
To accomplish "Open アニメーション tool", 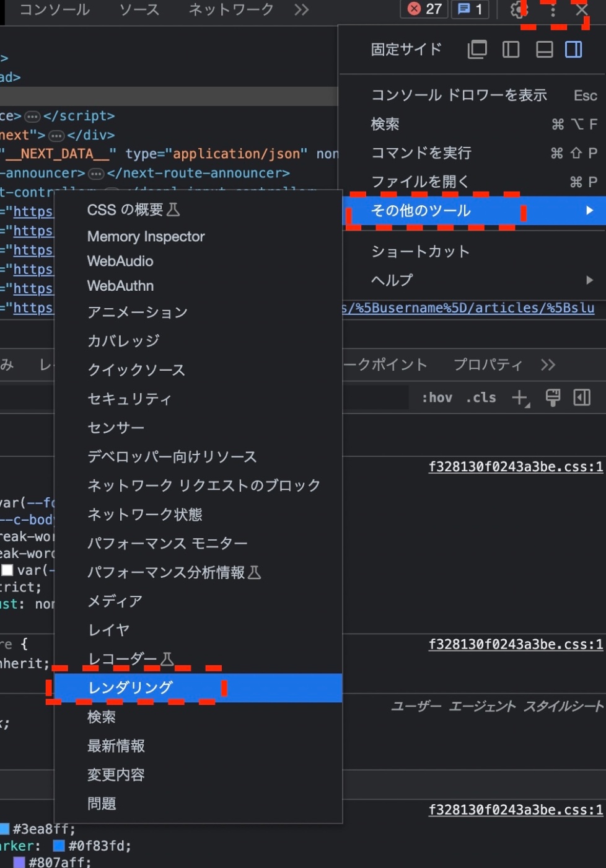I will coord(198,312).
